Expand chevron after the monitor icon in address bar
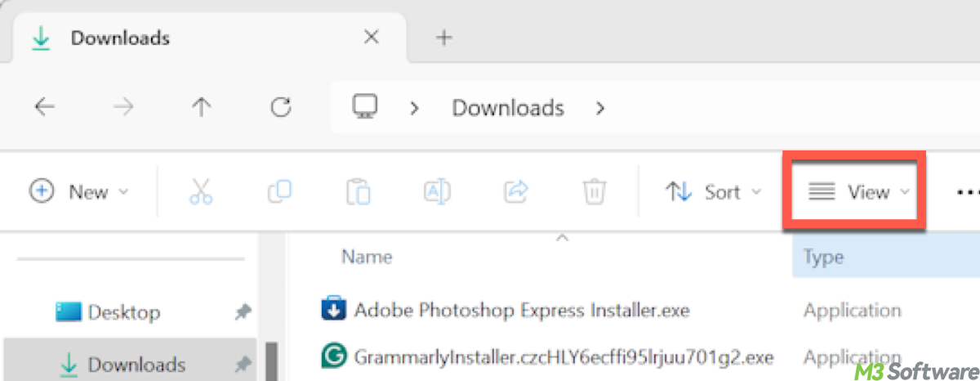980x381 pixels. (x=415, y=108)
